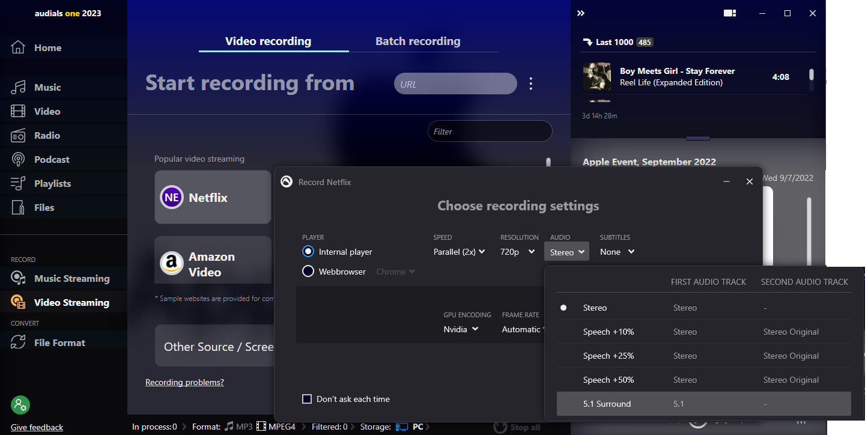The height and width of the screenshot is (435, 868).
Task: Expand the In process status chevron
Action: [185, 427]
